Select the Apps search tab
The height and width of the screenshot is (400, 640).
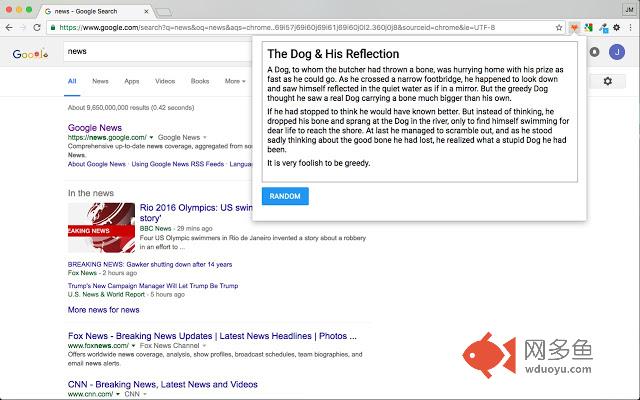pos(132,81)
